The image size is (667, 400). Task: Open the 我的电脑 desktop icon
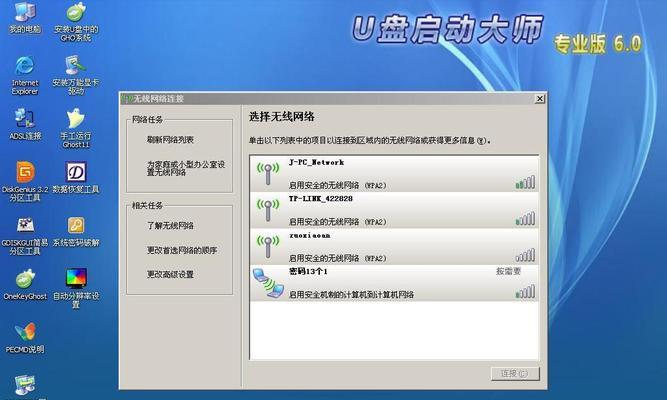25,17
